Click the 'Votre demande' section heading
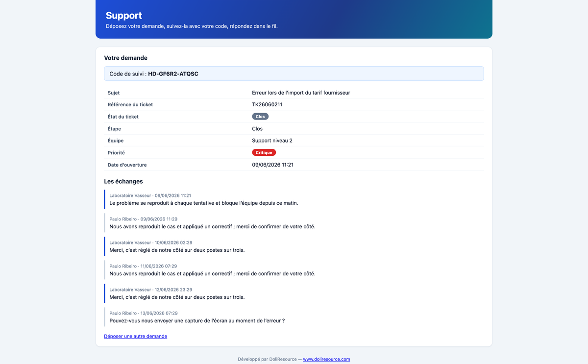This screenshot has height=364, width=588. (x=125, y=58)
